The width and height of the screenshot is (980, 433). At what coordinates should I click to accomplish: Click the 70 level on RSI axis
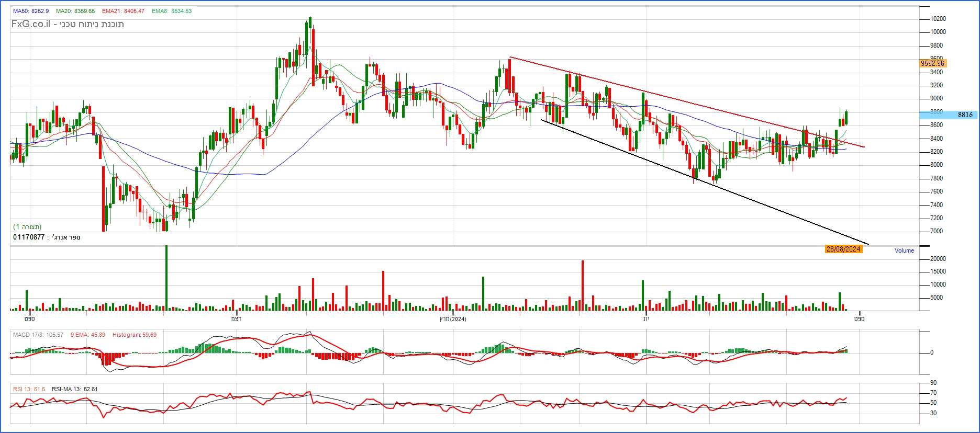[x=933, y=393]
